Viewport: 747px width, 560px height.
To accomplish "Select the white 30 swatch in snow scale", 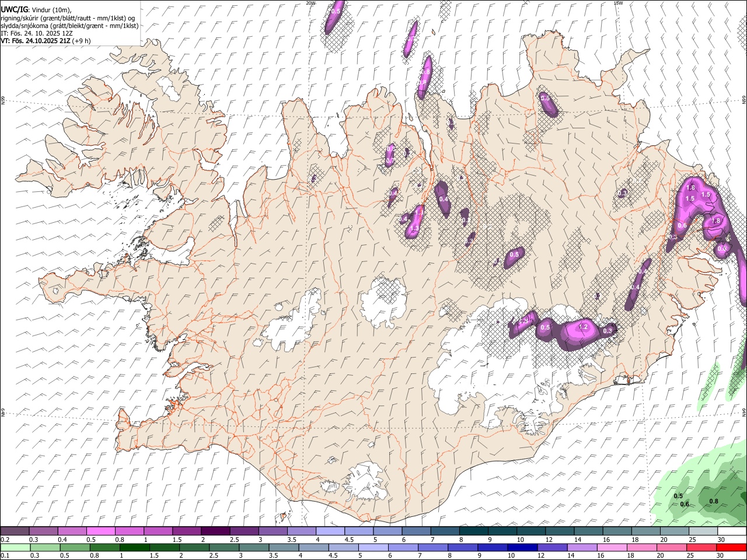I will (x=732, y=531).
